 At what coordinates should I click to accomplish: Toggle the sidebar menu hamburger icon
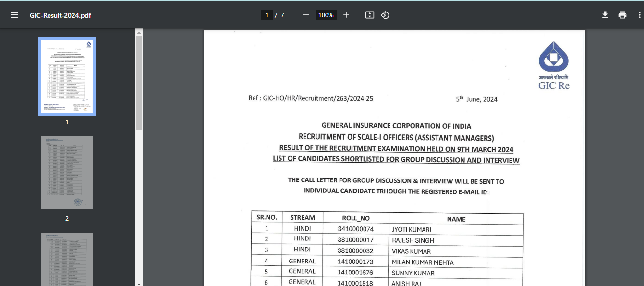pyautogui.click(x=14, y=15)
